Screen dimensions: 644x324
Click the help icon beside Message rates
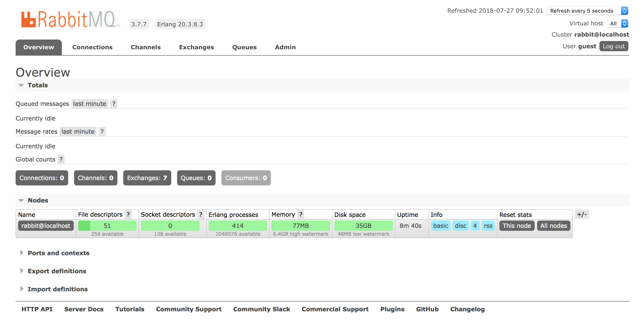[102, 132]
